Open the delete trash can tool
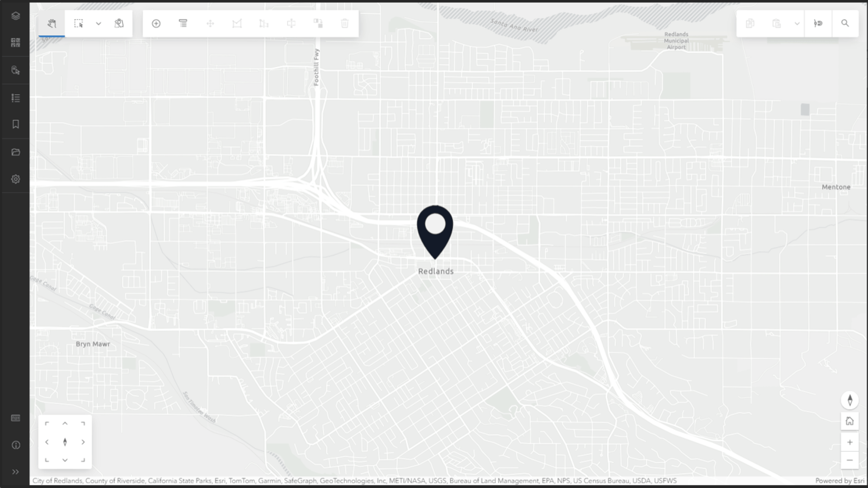868x488 pixels. 345,23
